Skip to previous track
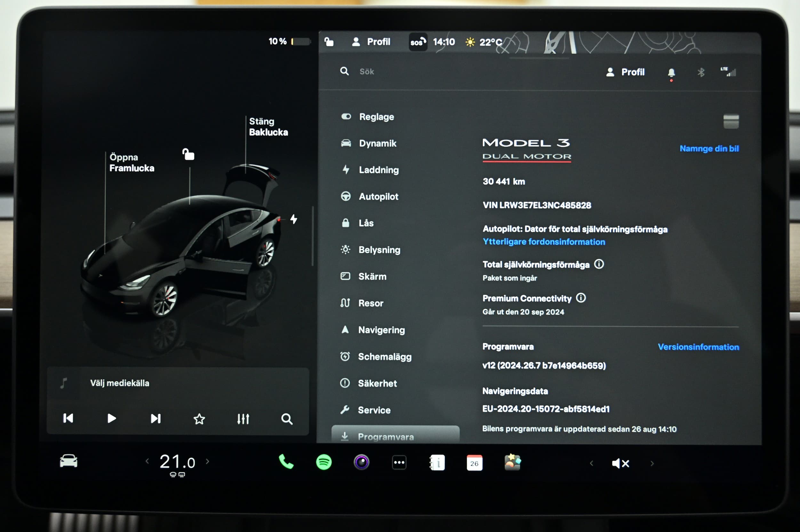This screenshot has height=532, width=800. [x=68, y=418]
